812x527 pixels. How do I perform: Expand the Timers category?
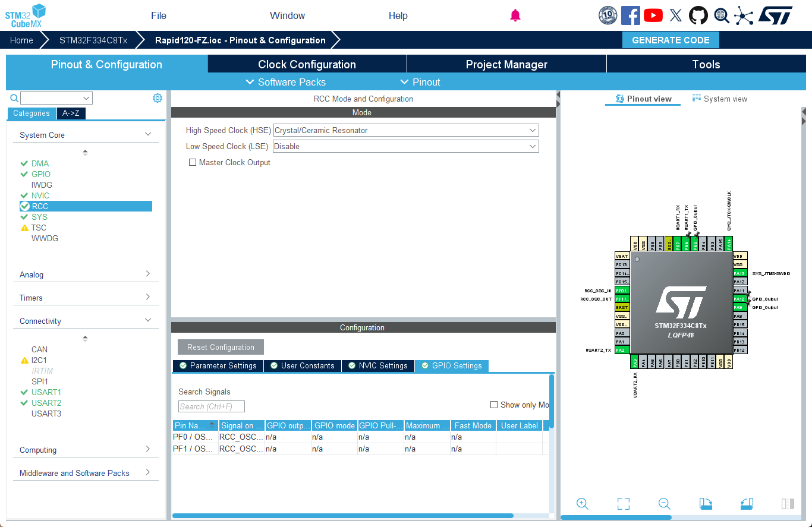point(86,298)
